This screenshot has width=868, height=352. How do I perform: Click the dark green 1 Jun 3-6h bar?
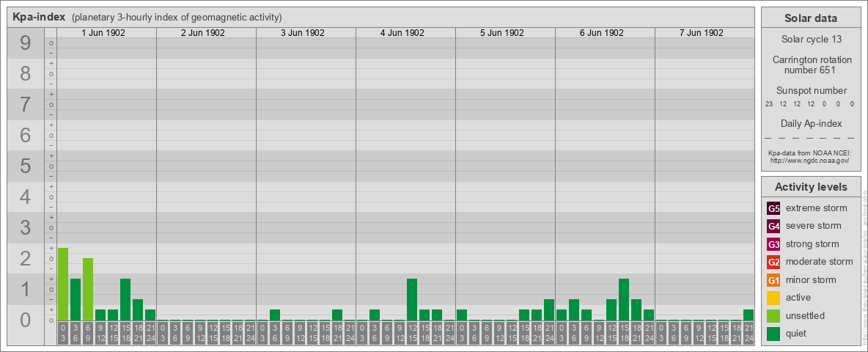point(76,299)
